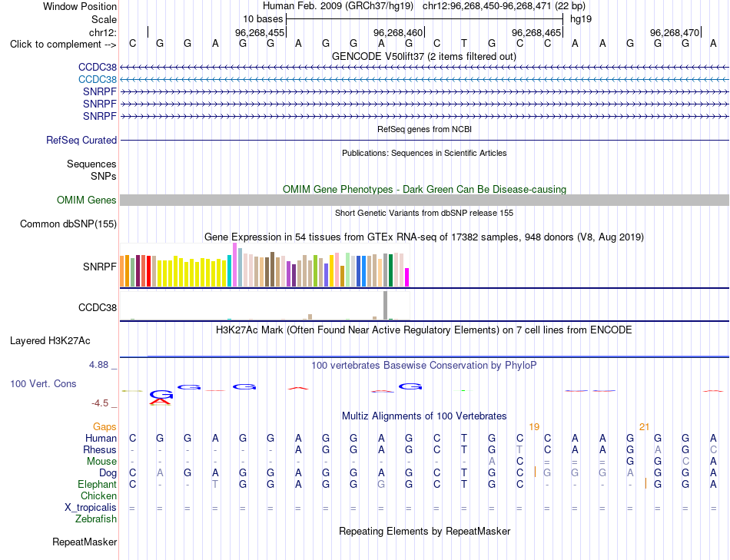This screenshot has width=730, height=560.
Task: Click the orange gap count 19
Action: coord(534,427)
